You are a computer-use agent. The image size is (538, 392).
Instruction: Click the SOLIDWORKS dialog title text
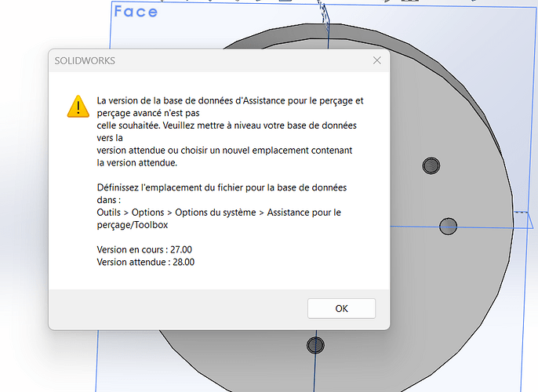(x=85, y=60)
